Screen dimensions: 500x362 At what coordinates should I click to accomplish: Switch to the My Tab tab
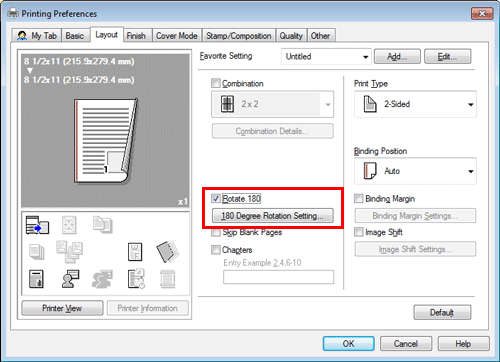pos(37,35)
